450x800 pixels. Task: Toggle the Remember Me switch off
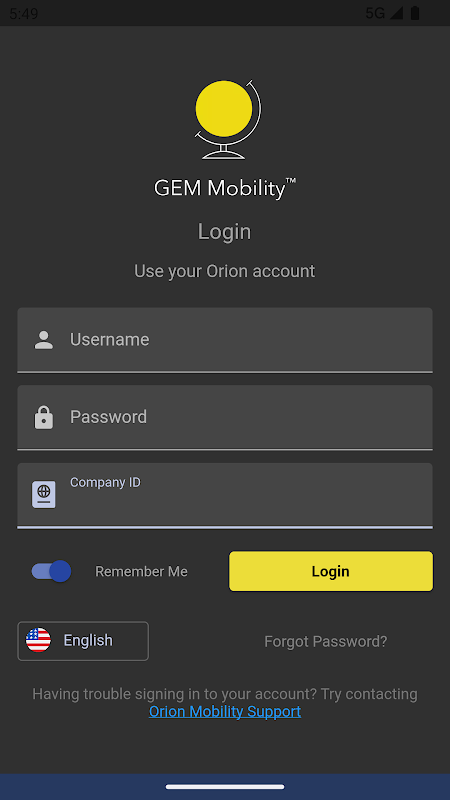51,571
